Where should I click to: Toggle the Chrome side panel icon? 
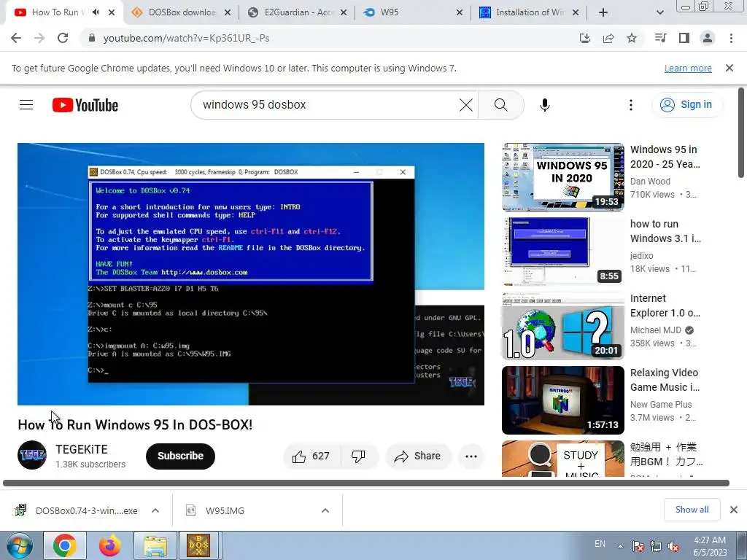point(684,38)
